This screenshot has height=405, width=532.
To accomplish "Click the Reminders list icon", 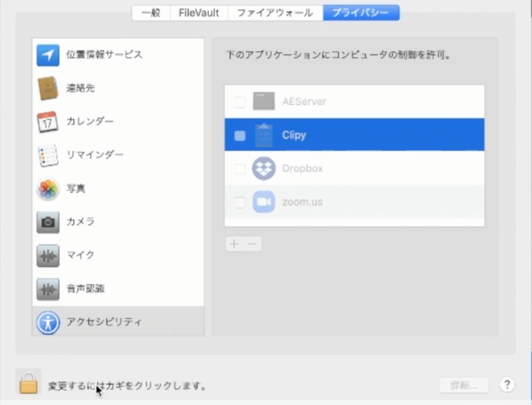I will coord(48,155).
